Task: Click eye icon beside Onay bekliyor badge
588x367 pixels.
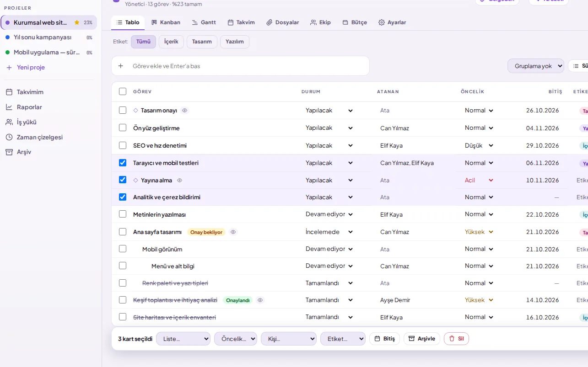Action: point(233,232)
